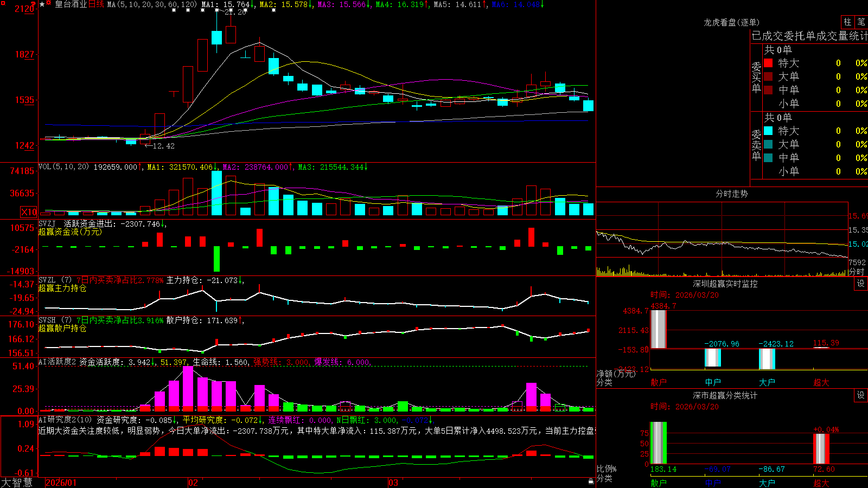Click the blue MA6: 14.048 label
The width and height of the screenshot is (868, 488).
tap(518, 4)
